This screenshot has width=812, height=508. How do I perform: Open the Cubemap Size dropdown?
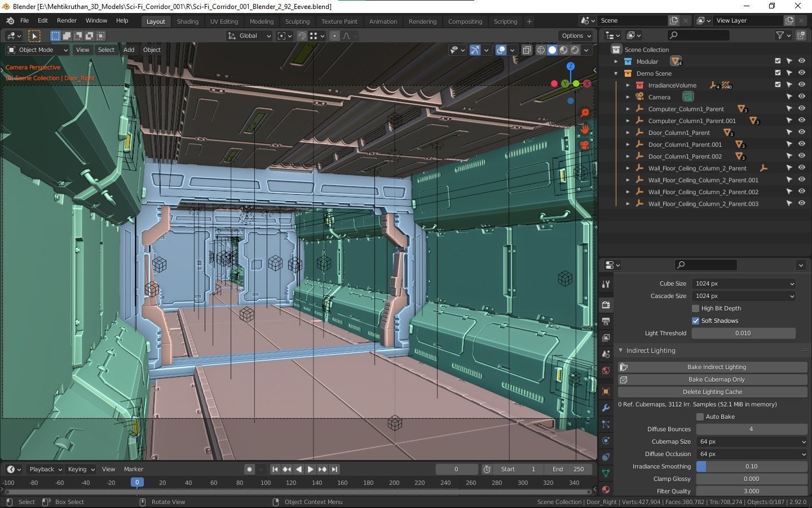[752, 441]
